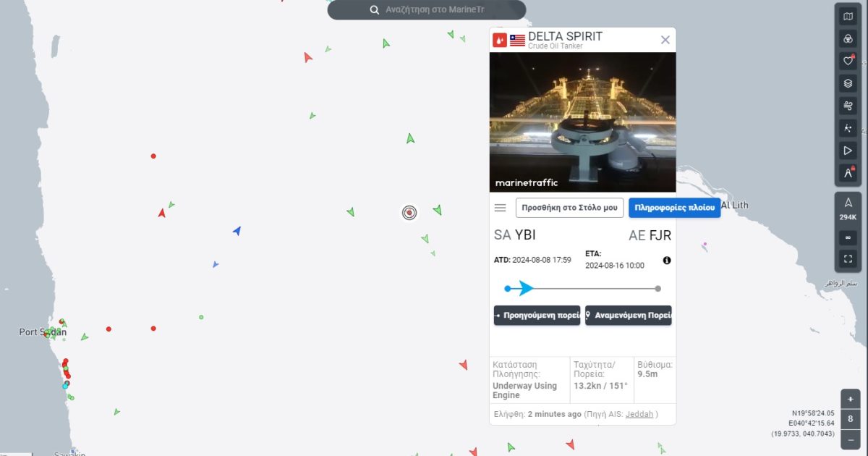Close the DELTA SPIRIT info card
The height and width of the screenshot is (456, 868).
coord(665,40)
